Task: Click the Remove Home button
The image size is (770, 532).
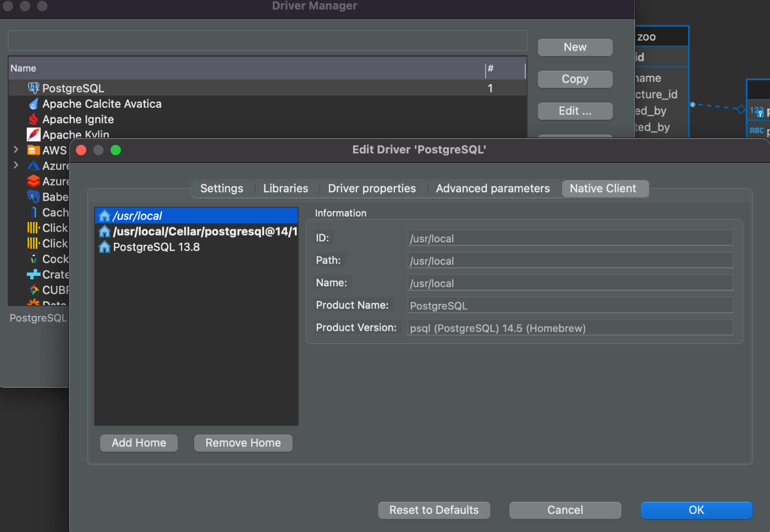Action: pyautogui.click(x=243, y=443)
